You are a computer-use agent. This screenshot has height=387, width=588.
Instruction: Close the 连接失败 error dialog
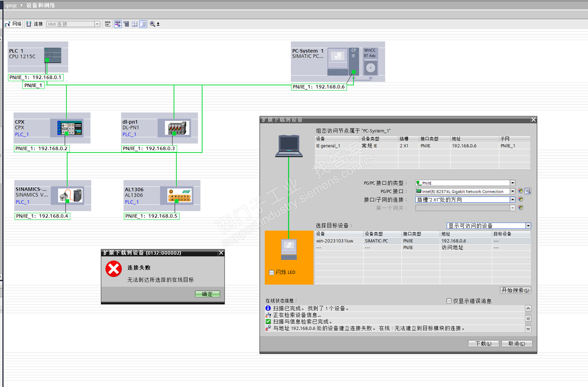tap(221, 253)
